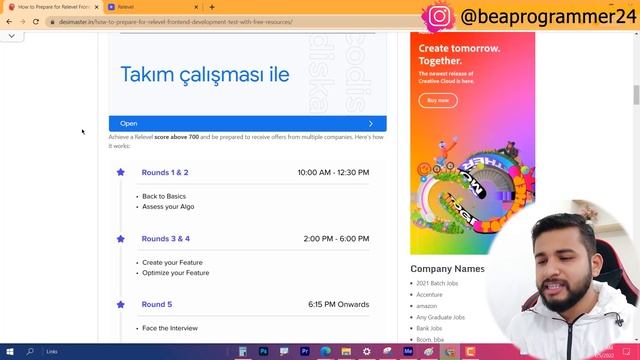Open the 'Any Graduate Jobs' link
The width and height of the screenshot is (640, 360).
tap(440, 317)
